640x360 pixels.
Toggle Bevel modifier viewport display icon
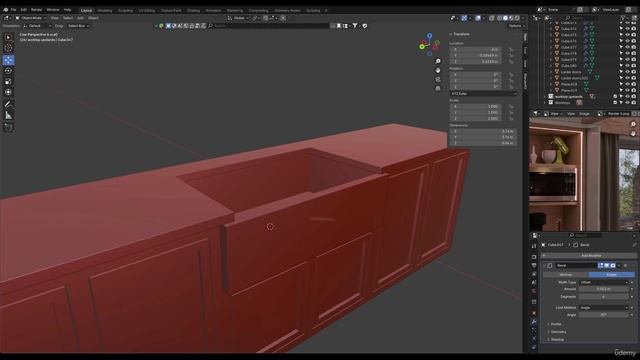point(607,266)
